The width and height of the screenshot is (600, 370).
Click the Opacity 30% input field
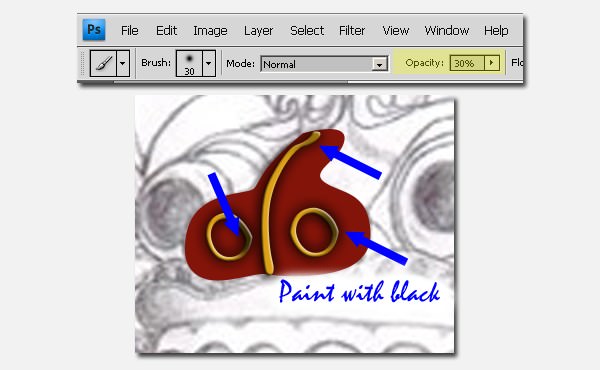467,63
